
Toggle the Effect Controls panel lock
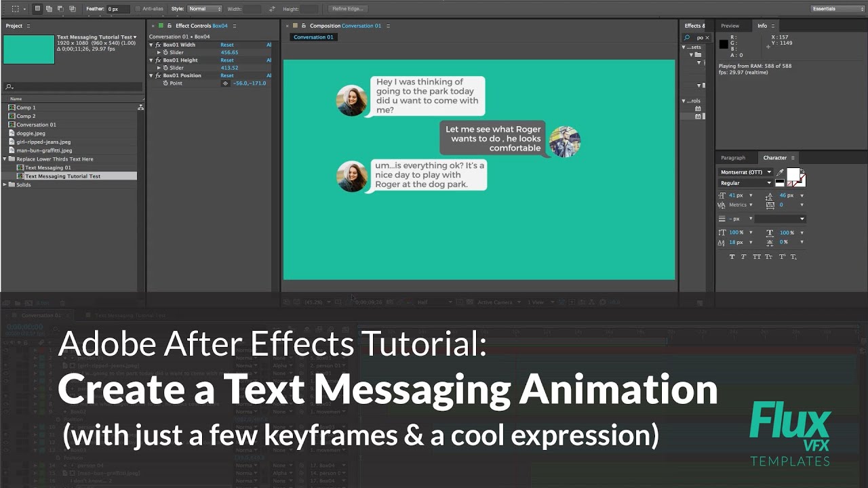169,26
